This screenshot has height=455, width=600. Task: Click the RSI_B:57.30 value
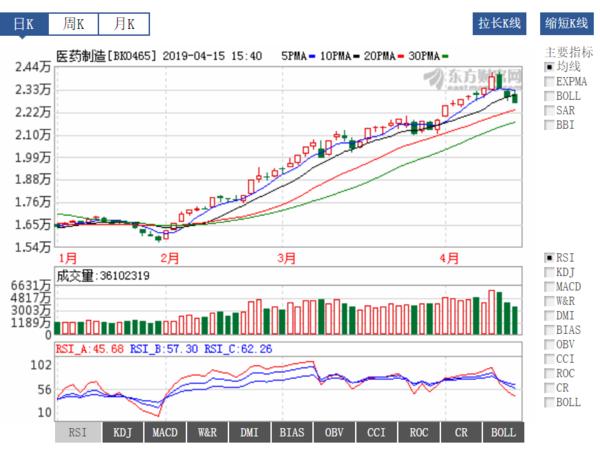pos(164,349)
